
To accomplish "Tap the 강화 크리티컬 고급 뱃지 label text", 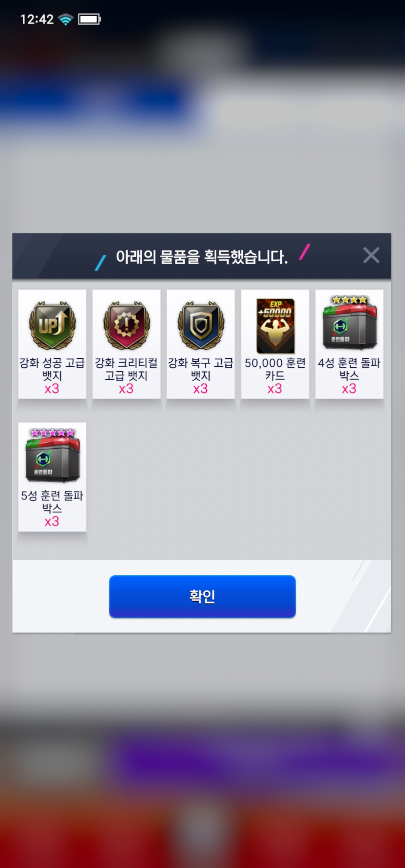I will click(x=126, y=369).
